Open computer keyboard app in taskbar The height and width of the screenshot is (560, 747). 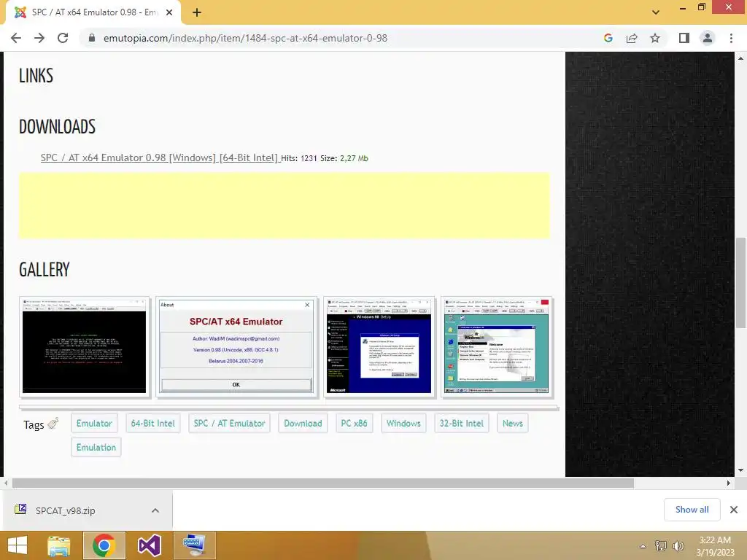point(194,545)
